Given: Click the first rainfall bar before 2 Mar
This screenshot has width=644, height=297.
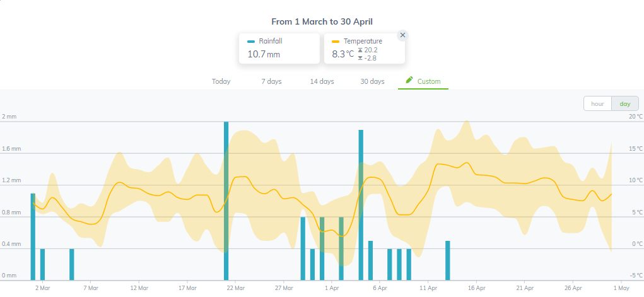Looking at the screenshot, I should 33,236.
